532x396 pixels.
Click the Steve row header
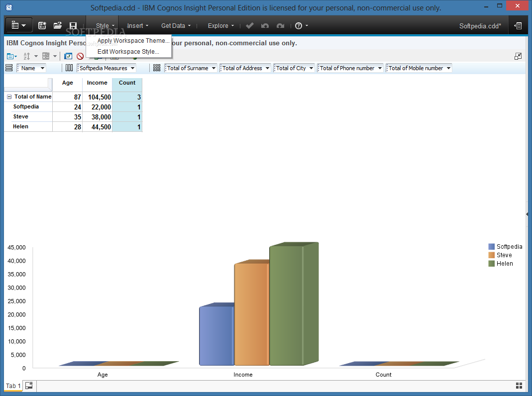[21, 116]
